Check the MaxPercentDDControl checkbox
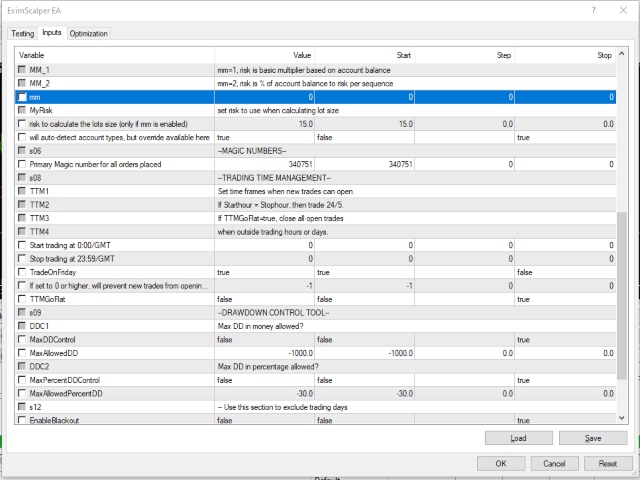This screenshot has height=480, width=640. click(x=22, y=380)
